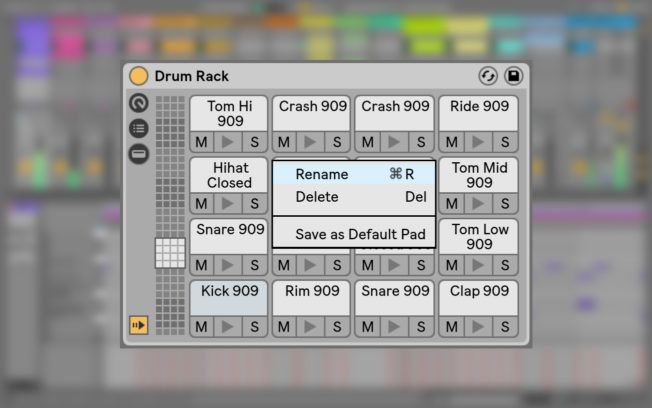This screenshot has height=408, width=652.
Task: Preview the Tom Hi 909 pad
Action: [228, 142]
